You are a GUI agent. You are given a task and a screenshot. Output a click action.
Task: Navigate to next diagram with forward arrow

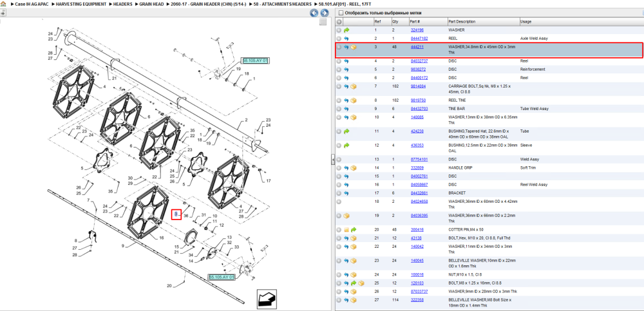pos(324,13)
